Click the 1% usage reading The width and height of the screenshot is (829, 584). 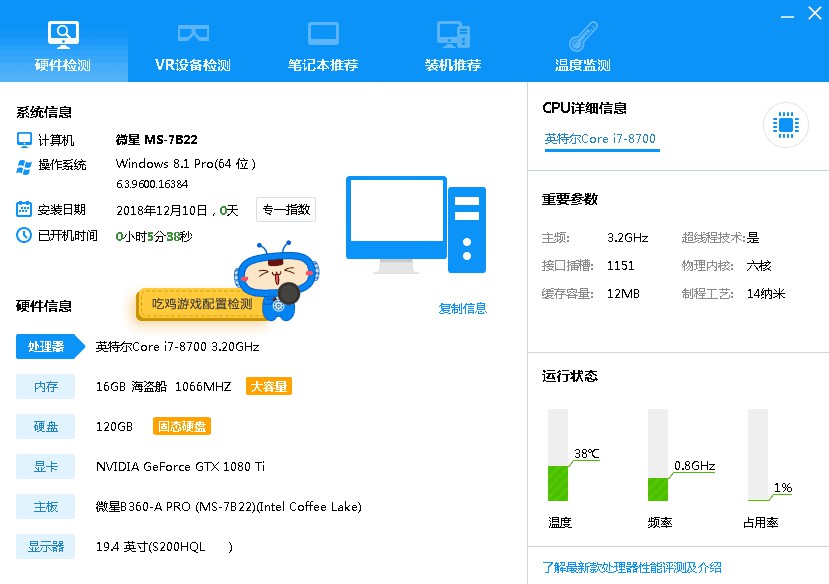[783, 487]
